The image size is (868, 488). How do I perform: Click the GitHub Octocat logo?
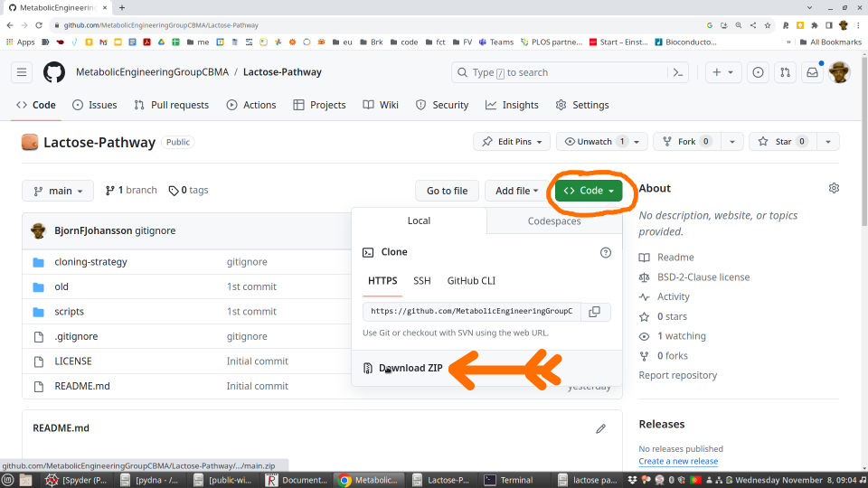coord(54,72)
